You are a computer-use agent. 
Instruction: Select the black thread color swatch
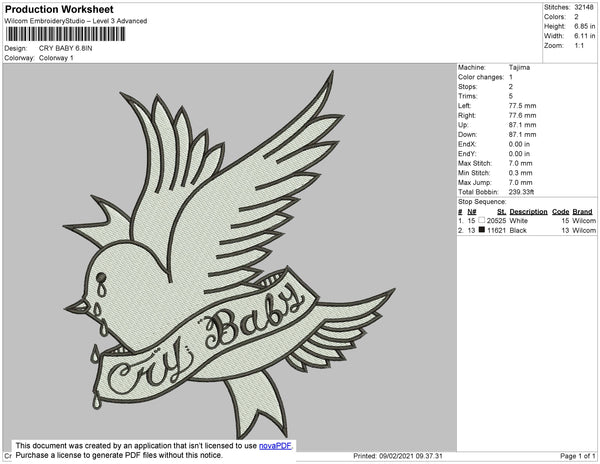(x=481, y=230)
